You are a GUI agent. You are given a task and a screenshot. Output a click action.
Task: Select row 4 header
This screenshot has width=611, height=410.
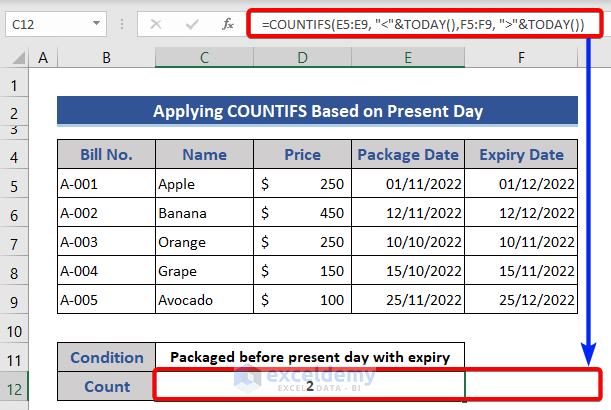pos(15,155)
